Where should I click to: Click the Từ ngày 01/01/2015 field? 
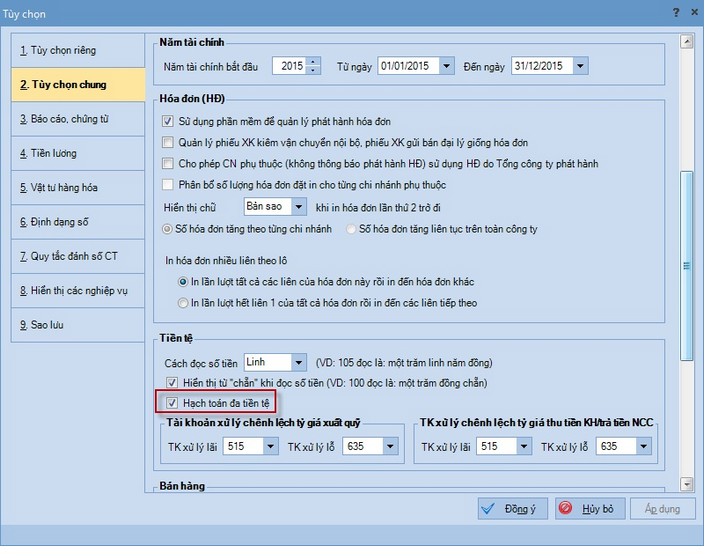pos(408,66)
